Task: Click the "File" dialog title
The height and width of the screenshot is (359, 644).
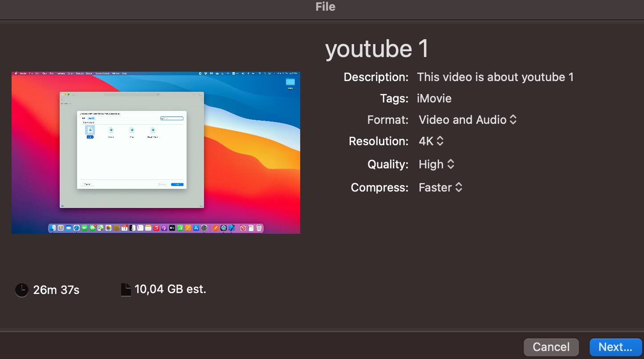Action: click(326, 7)
